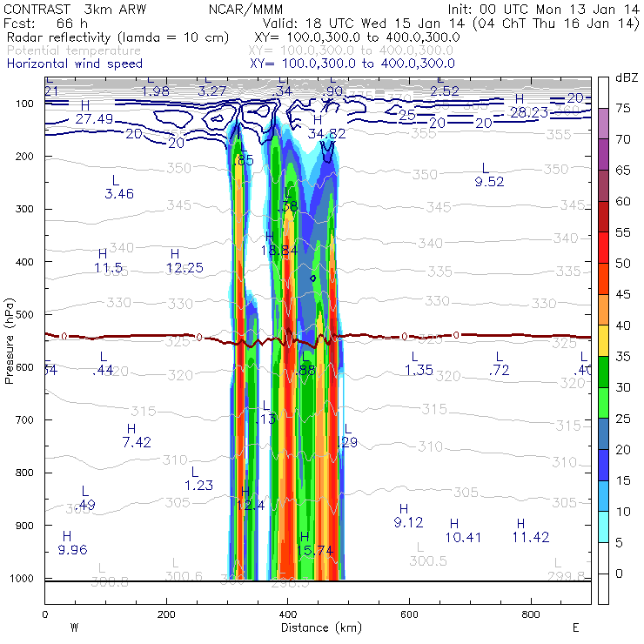Click the gray temperature minimum '300.5'

click(428, 561)
